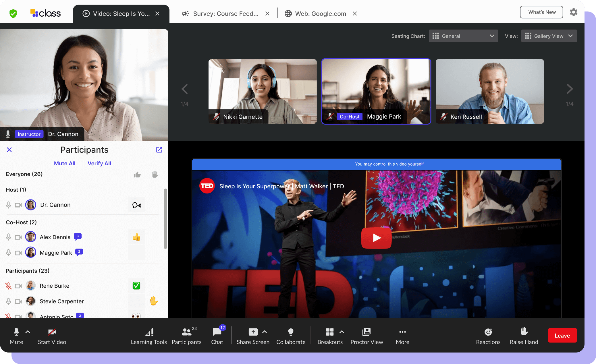Click What's New button
The height and width of the screenshot is (364, 596).
click(x=541, y=12)
